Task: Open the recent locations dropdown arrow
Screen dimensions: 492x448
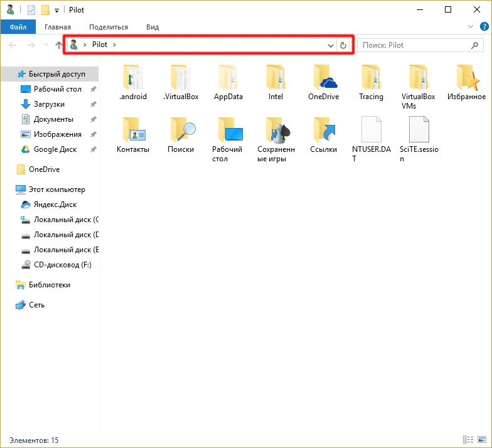Action: [x=46, y=45]
